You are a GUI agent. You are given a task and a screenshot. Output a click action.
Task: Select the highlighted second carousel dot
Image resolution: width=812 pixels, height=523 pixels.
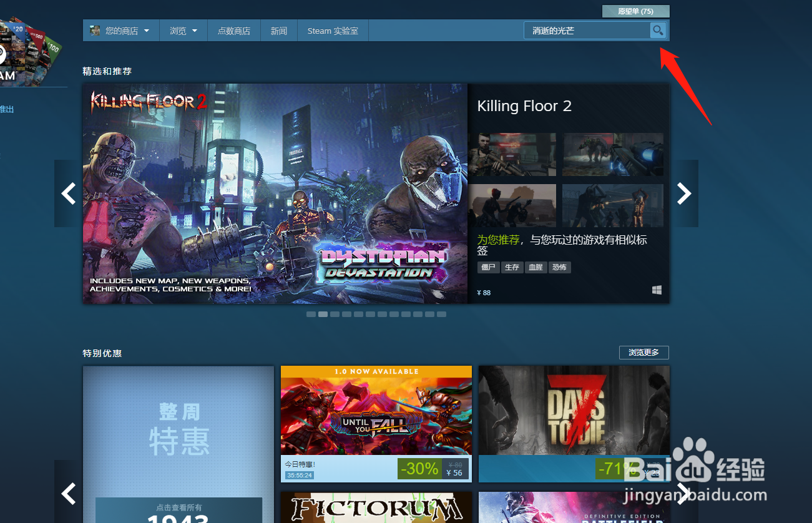point(323,315)
